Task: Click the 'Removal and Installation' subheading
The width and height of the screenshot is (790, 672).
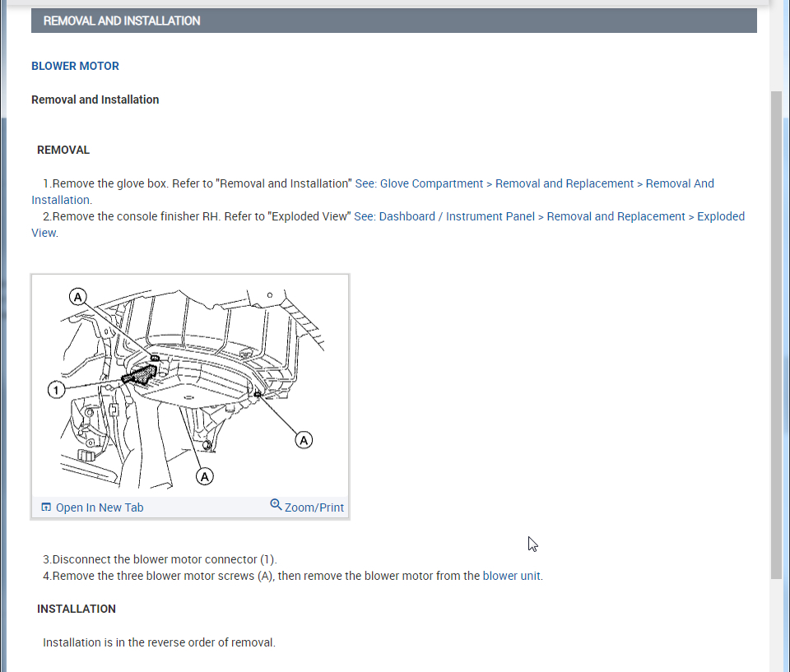Action: pyautogui.click(x=95, y=100)
